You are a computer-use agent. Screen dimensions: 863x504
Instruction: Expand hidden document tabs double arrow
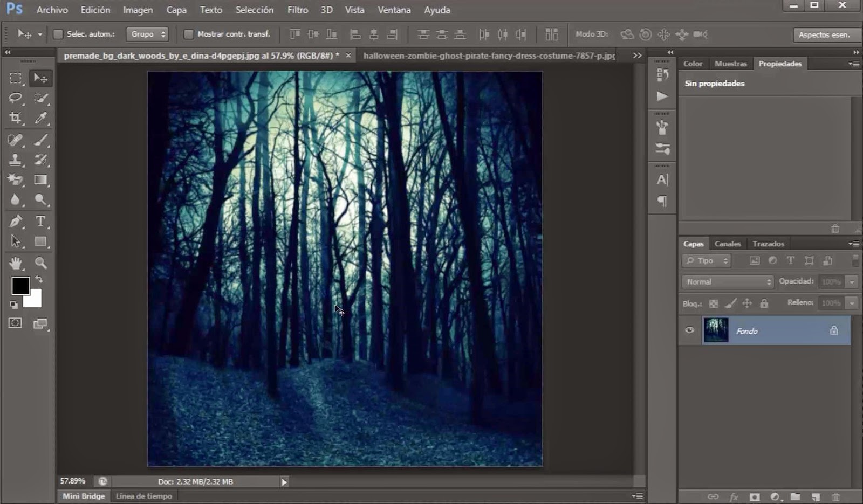point(638,56)
